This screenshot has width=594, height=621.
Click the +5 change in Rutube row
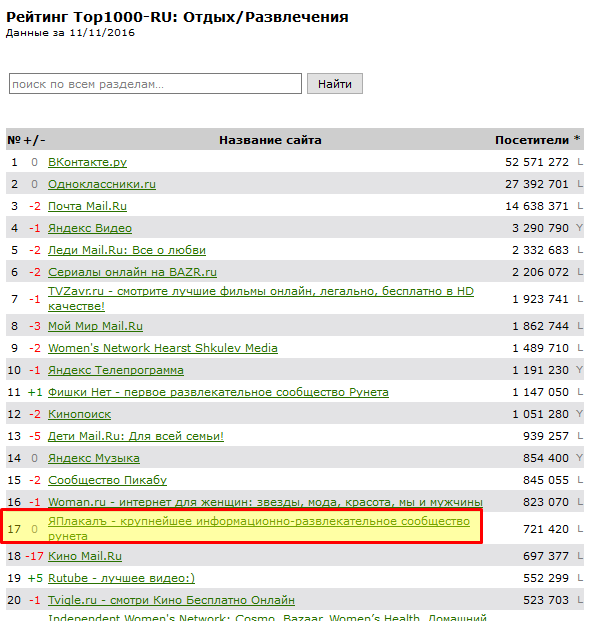(35, 578)
